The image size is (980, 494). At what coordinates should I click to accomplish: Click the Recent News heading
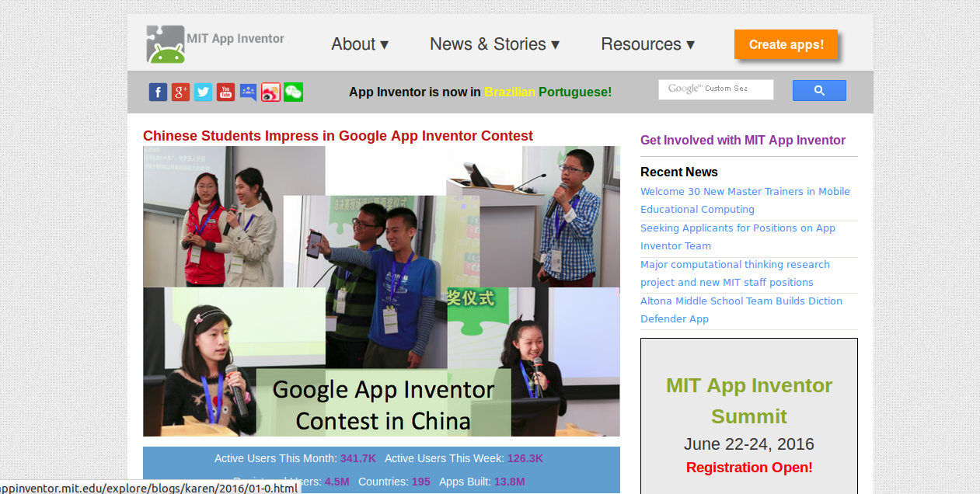[679, 172]
